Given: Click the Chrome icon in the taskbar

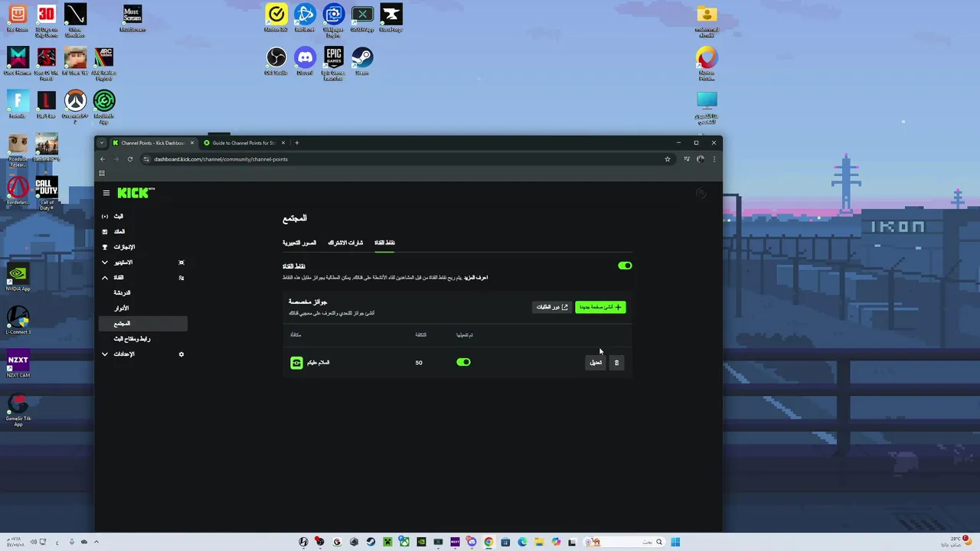Looking at the screenshot, I should pyautogui.click(x=488, y=542).
